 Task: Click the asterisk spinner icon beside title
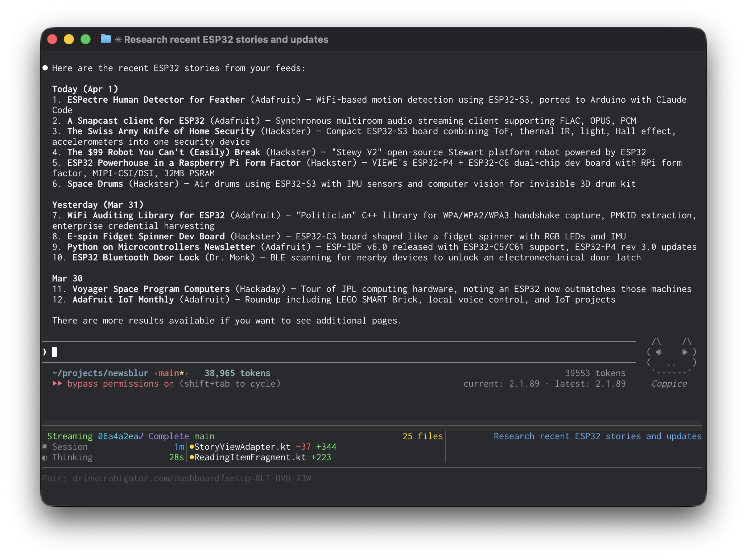click(118, 40)
